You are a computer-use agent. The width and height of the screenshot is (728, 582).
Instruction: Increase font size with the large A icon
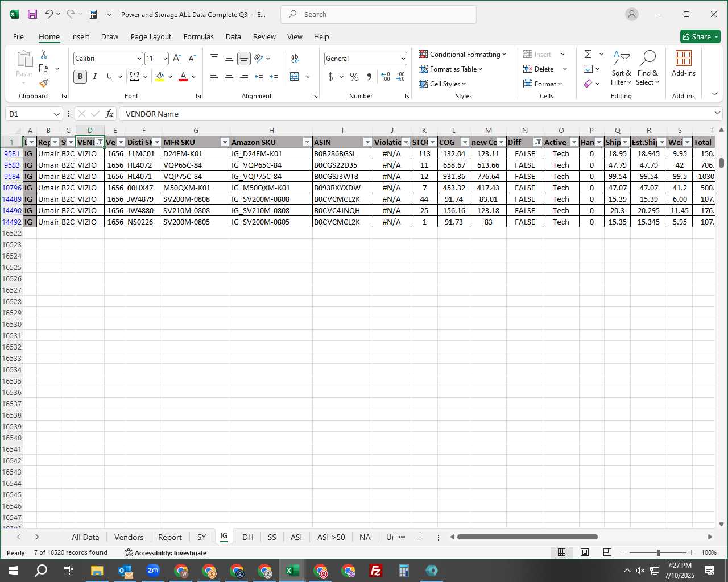pyautogui.click(x=177, y=58)
